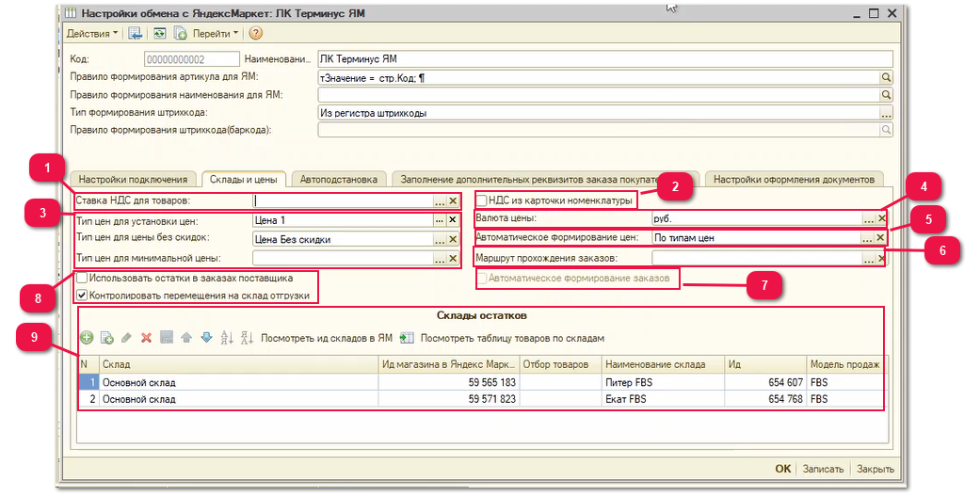Screen dimensions: 980x496
Task: Toggle НДС из карточки номенклатуры checkbox
Action: (x=482, y=200)
